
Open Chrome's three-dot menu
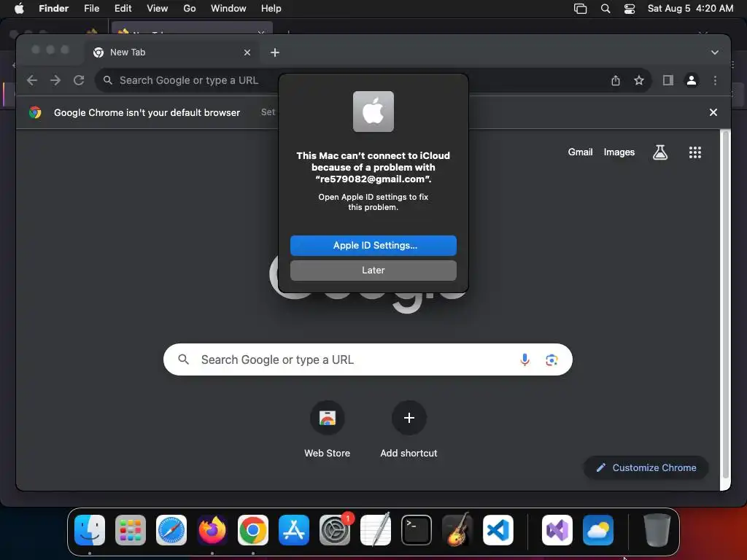tap(715, 80)
